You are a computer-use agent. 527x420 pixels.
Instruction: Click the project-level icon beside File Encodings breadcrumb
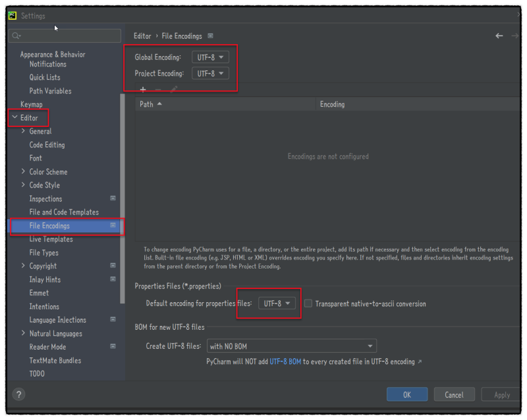[x=210, y=36]
